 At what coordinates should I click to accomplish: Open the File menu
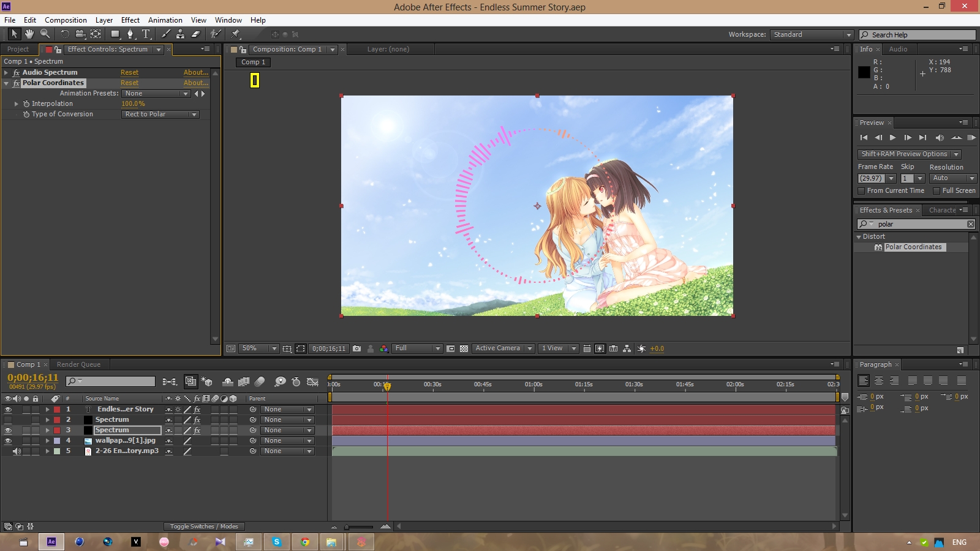[x=10, y=20]
